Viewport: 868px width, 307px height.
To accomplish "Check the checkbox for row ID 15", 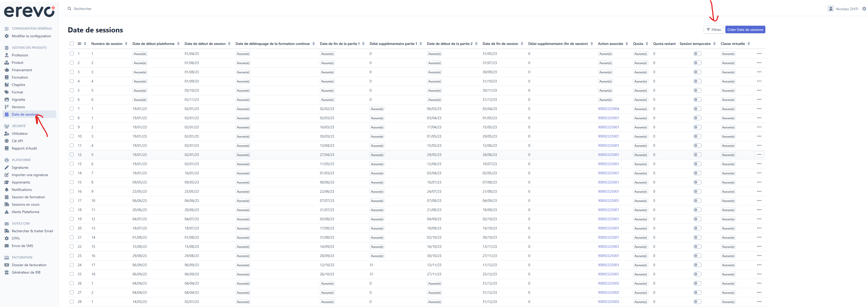I will (72, 182).
